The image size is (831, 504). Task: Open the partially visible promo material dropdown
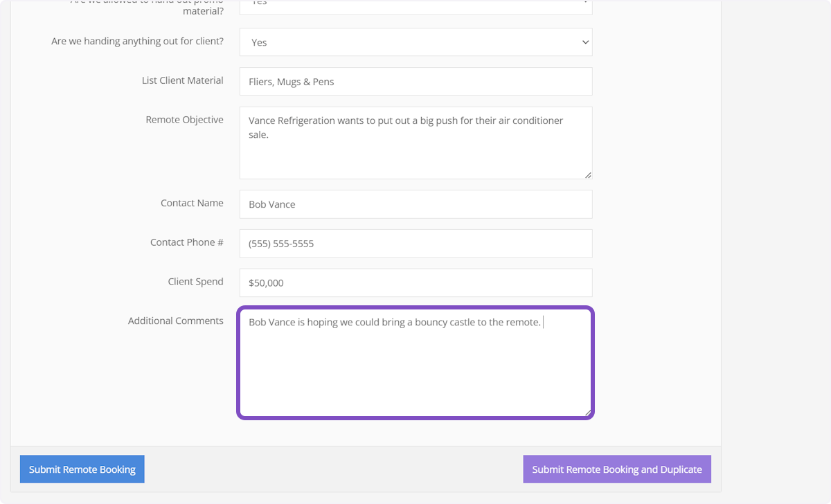(415, 6)
